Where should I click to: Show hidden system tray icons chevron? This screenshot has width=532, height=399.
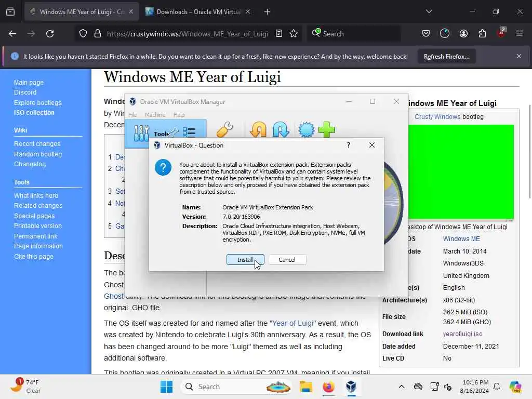pos(402,387)
